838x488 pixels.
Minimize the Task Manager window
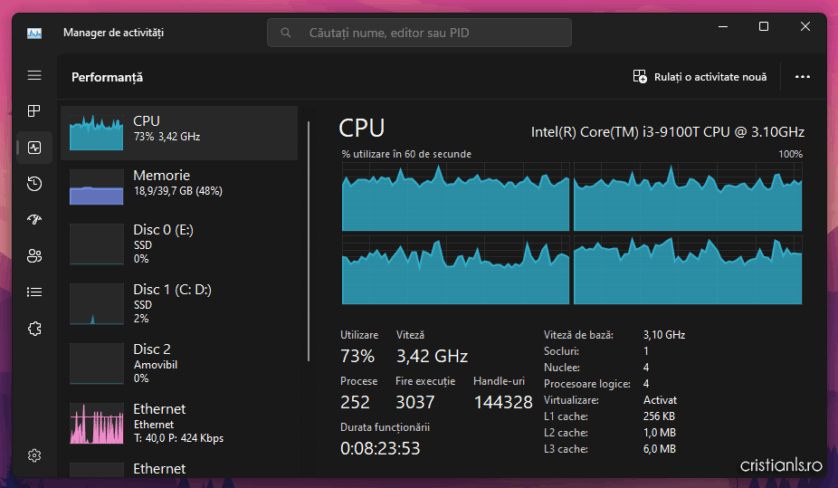click(x=723, y=26)
